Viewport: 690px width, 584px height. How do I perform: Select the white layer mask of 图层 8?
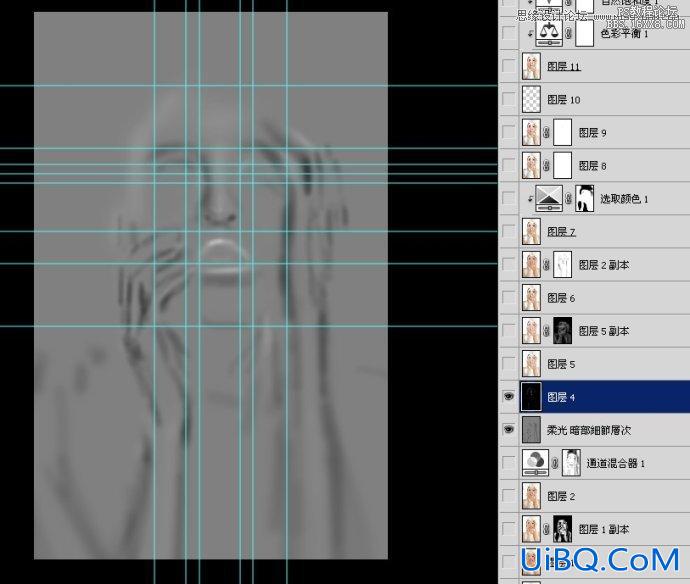[x=562, y=165]
